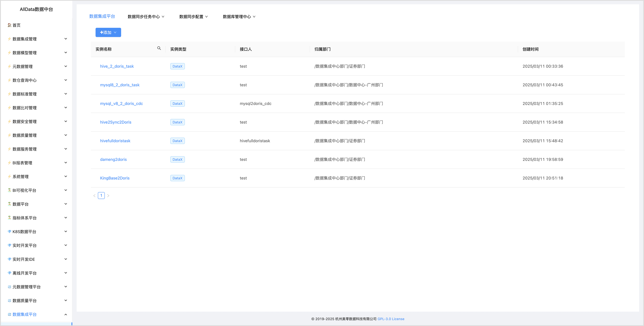The image size is (644, 326).
Task: Click the diamond icon beside 实时开发IDE
Action: (x=9, y=259)
